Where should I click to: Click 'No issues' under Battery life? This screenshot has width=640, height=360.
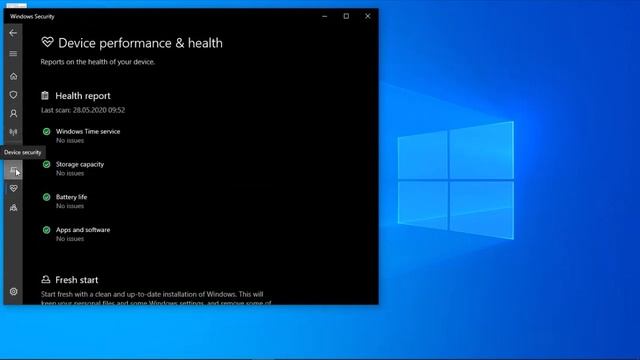(70, 206)
